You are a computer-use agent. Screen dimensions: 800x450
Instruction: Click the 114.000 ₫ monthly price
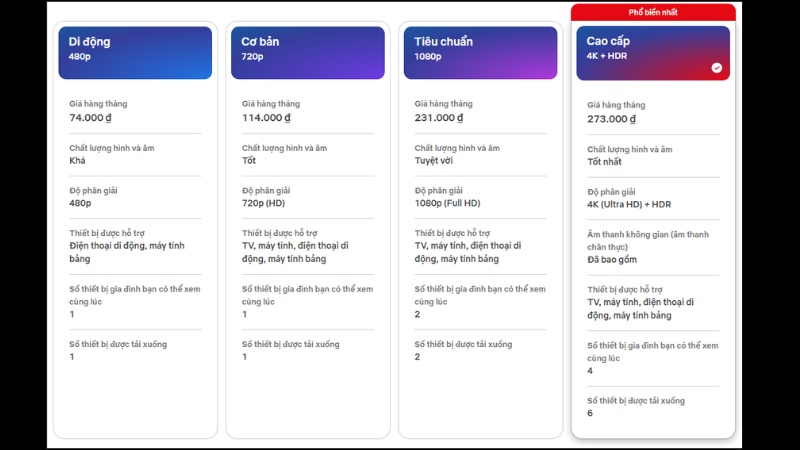266,117
